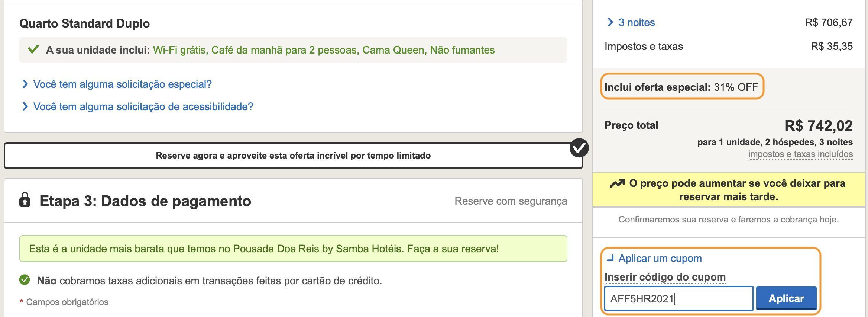
Task: Click the green checkmark beside unit inclusions
Action: (33, 49)
